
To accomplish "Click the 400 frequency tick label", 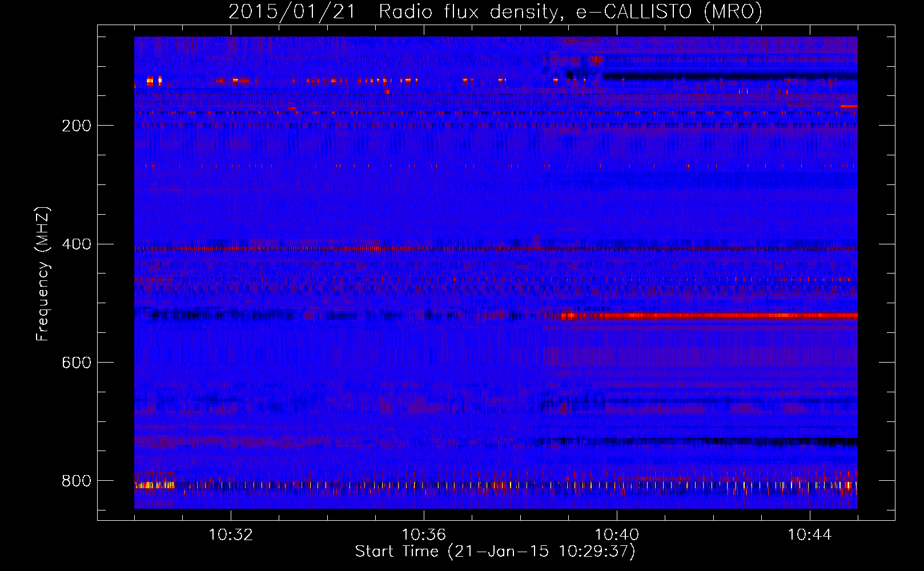I will tap(77, 244).
